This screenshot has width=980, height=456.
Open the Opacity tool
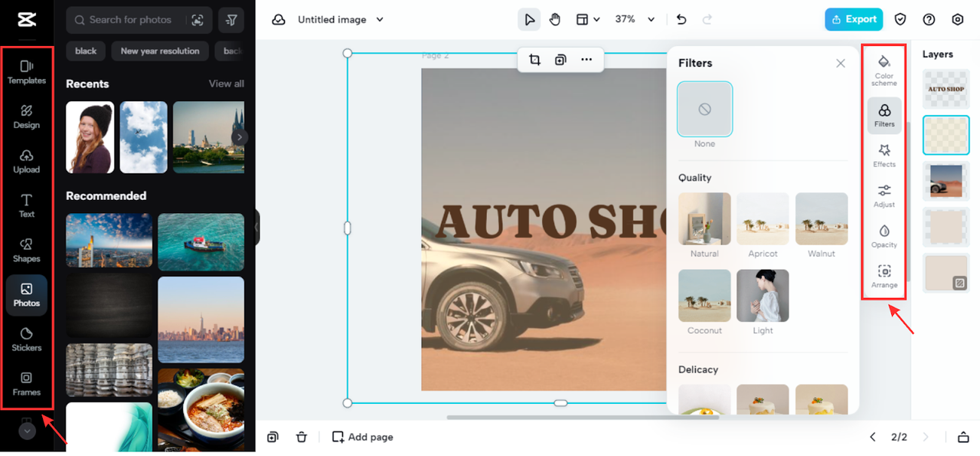[x=884, y=236]
